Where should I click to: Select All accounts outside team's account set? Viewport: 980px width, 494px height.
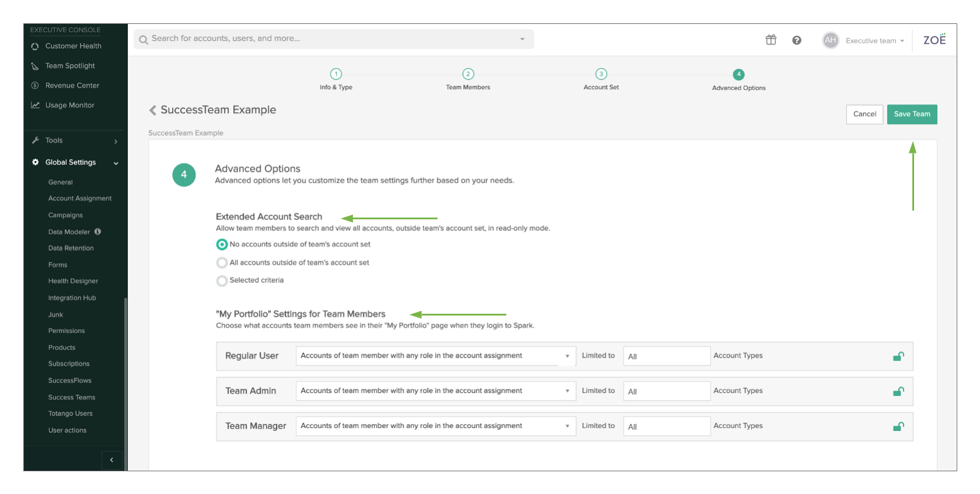click(x=222, y=263)
